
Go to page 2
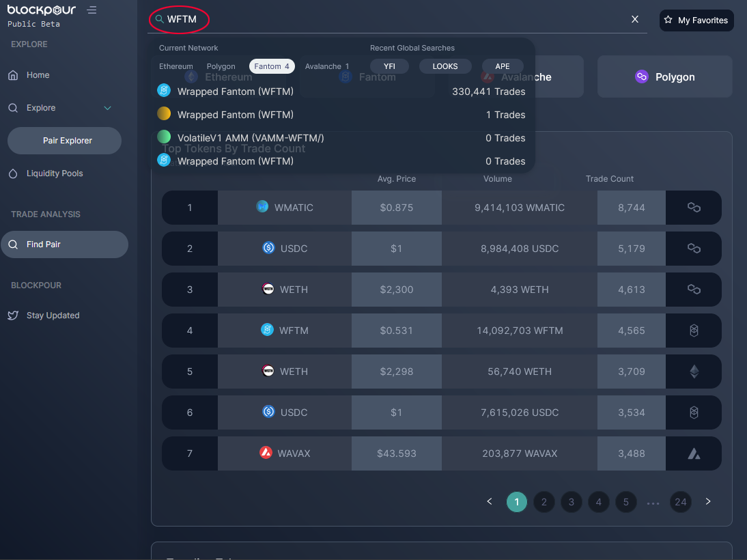coord(544,502)
